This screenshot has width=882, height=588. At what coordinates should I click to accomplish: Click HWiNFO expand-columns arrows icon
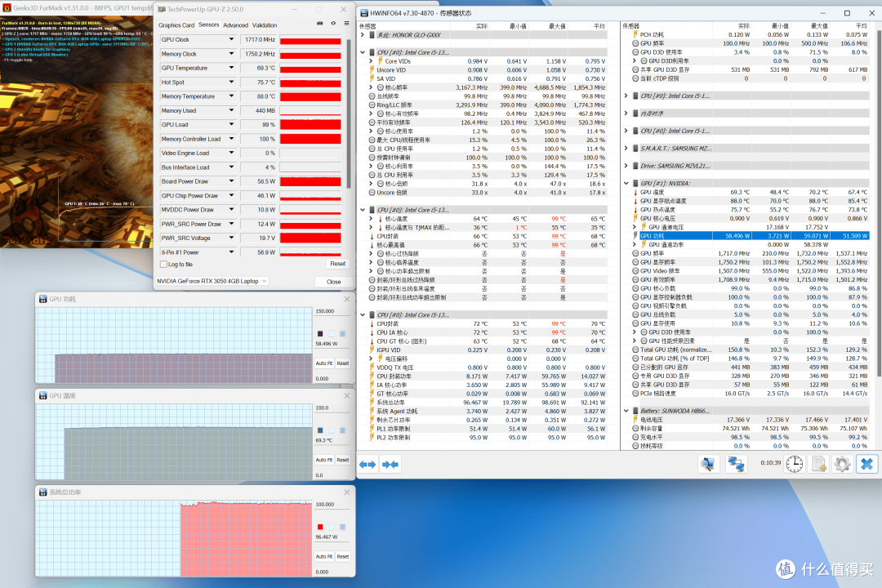[367, 464]
